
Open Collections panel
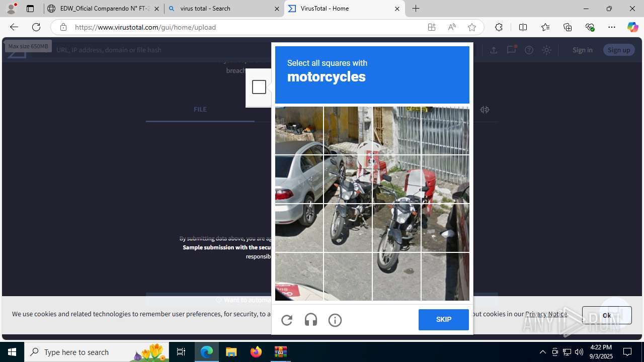point(568,27)
